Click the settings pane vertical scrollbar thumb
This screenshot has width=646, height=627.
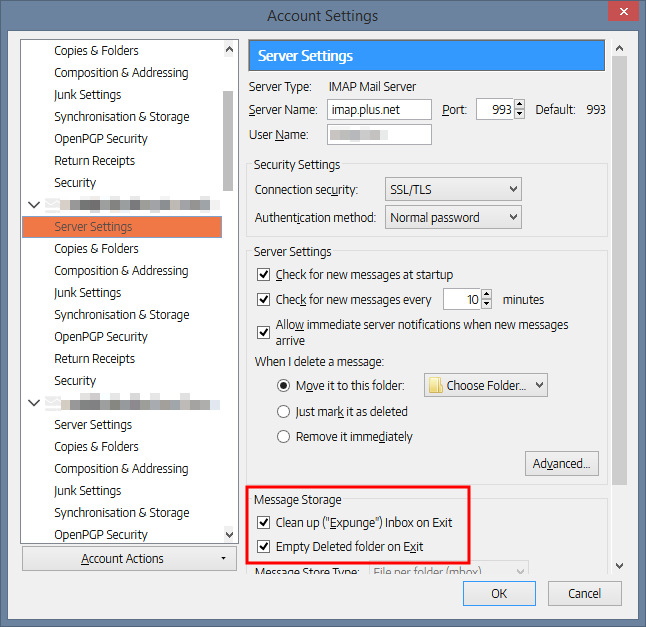click(619, 271)
